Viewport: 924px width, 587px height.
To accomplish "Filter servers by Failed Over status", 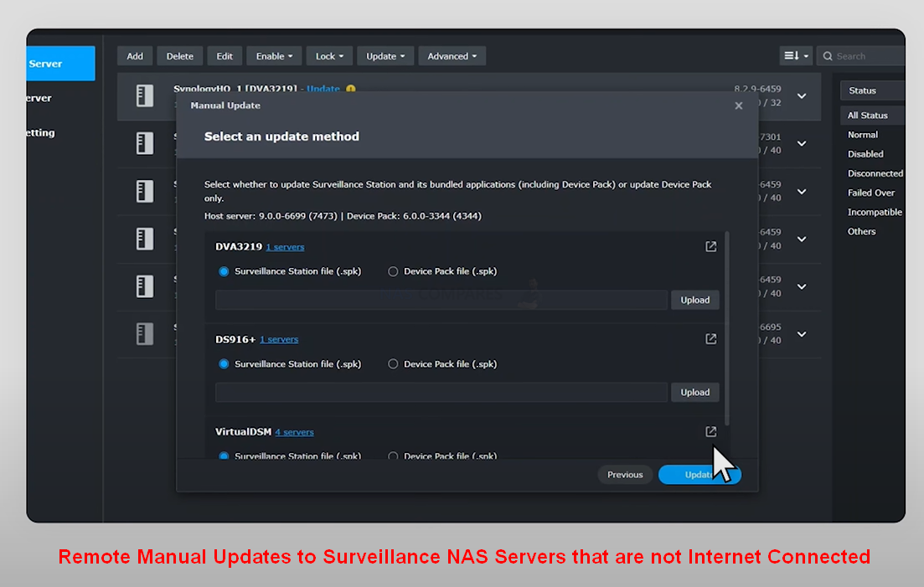I will pyautogui.click(x=871, y=193).
